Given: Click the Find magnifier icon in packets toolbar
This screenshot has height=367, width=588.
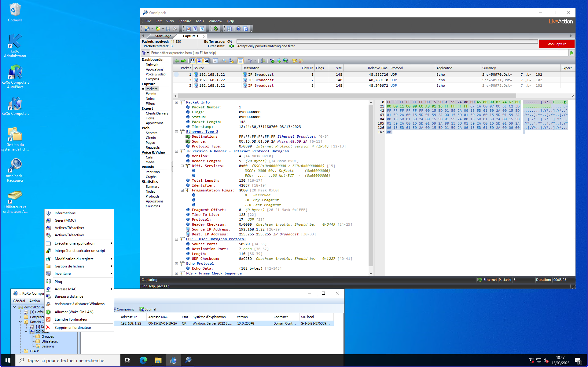Looking at the screenshot, I should point(224,61).
